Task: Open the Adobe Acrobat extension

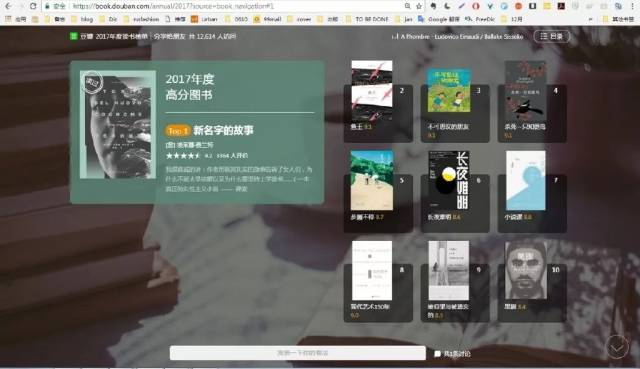Action: click(561, 6)
